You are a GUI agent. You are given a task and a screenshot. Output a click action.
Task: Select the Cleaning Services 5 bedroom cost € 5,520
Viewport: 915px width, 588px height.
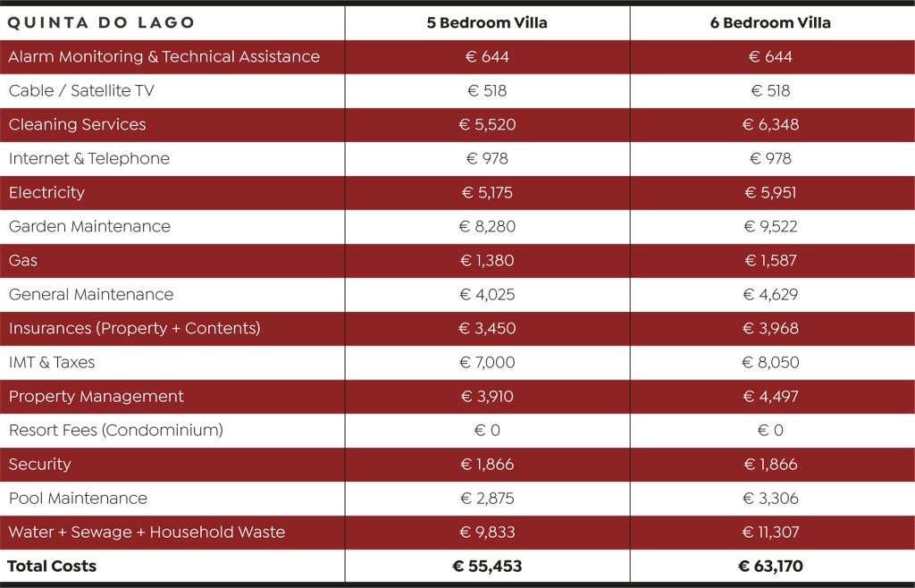(x=487, y=124)
